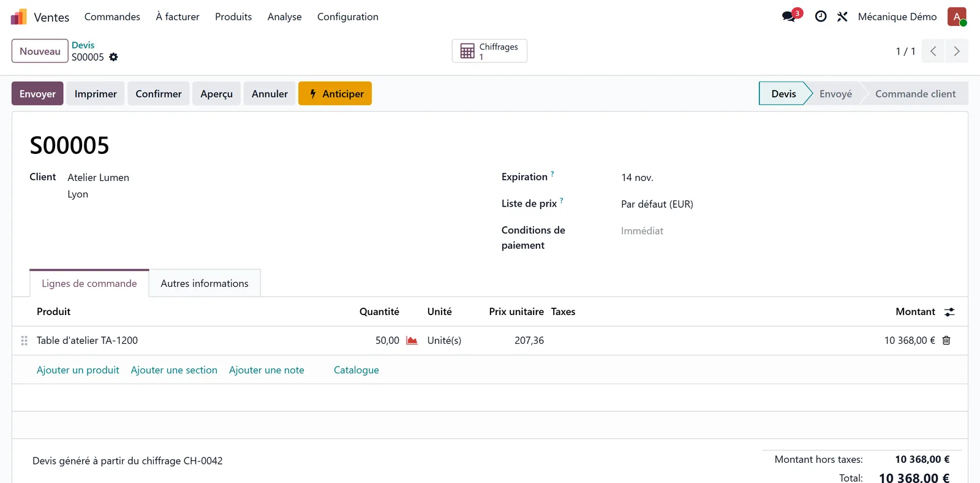The width and height of the screenshot is (980, 483).
Task: Delete the Table d'atelier TA-1200 line
Action: 946,340
